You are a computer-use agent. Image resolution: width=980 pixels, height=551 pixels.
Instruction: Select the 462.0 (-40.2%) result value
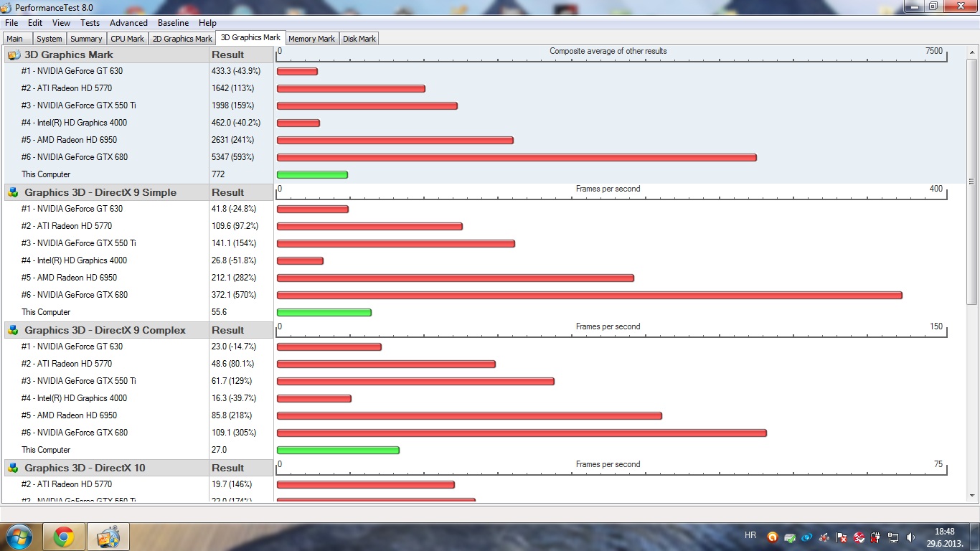tap(236, 123)
